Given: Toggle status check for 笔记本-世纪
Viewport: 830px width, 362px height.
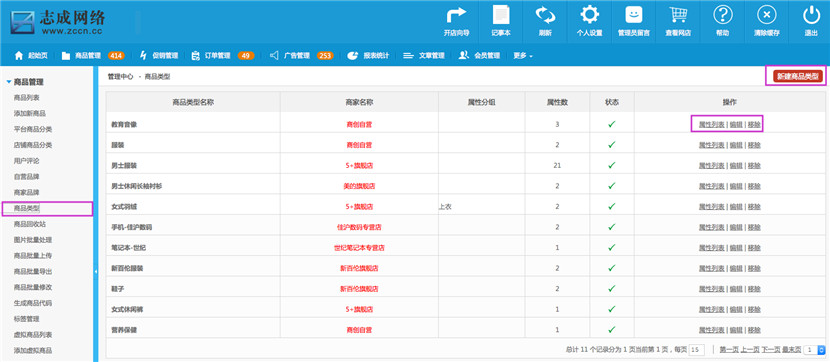Looking at the screenshot, I should [612, 248].
